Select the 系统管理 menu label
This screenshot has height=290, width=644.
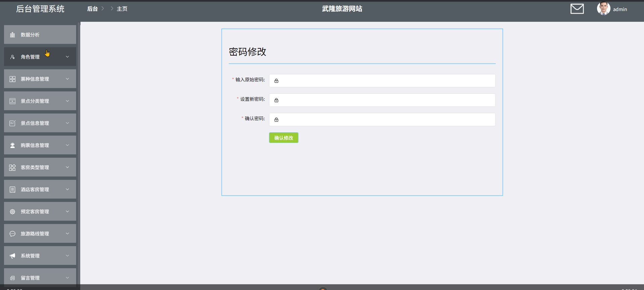click(x=30, y=256)
